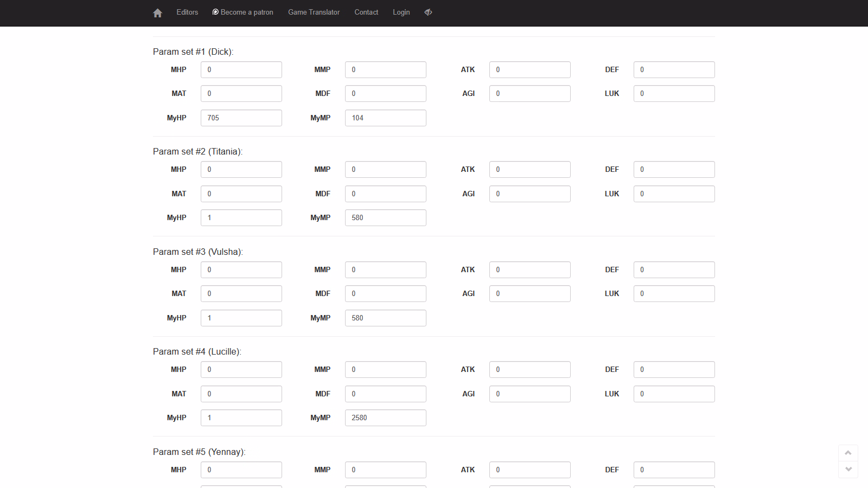868x488 pixels.
Task: Edit Titania's MyHP field
Action: [x=241, y=217]
